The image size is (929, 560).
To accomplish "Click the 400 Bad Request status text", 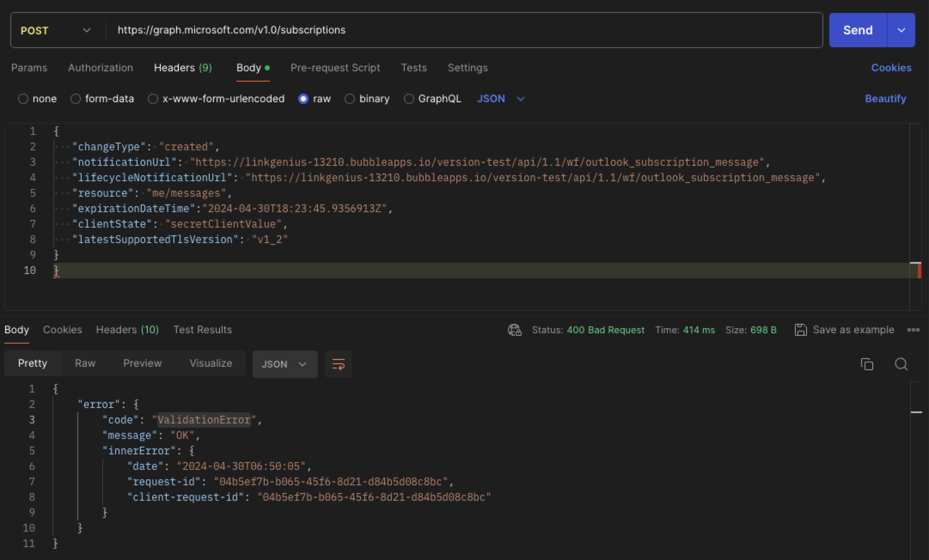I will click(605, 330).
